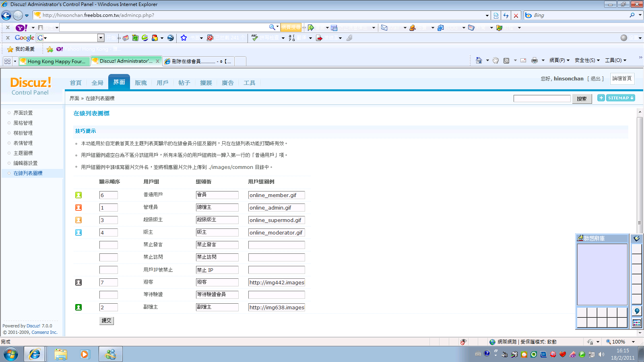Switch to the 版塊 navigation tab

coord(141,83)
